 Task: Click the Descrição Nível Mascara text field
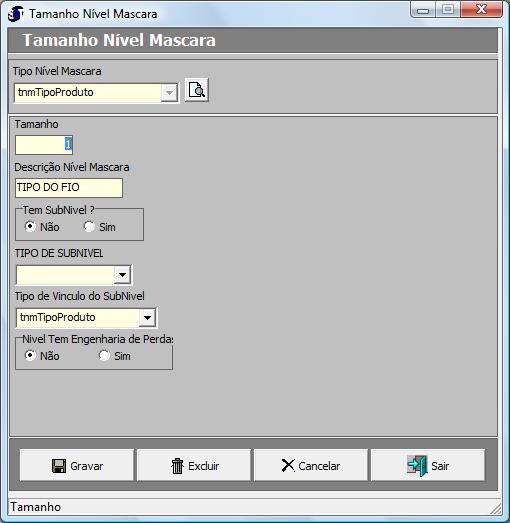[69, 188]
